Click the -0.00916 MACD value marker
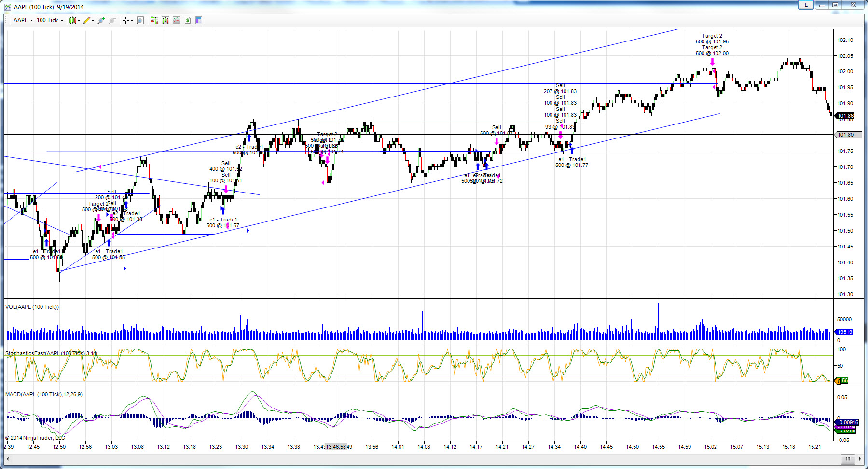The height and width of the screenshot is (469, 868). coord(847,422)
